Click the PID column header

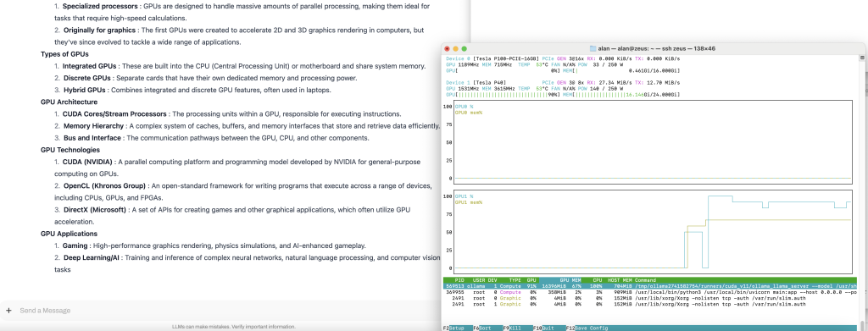point(459,280)
